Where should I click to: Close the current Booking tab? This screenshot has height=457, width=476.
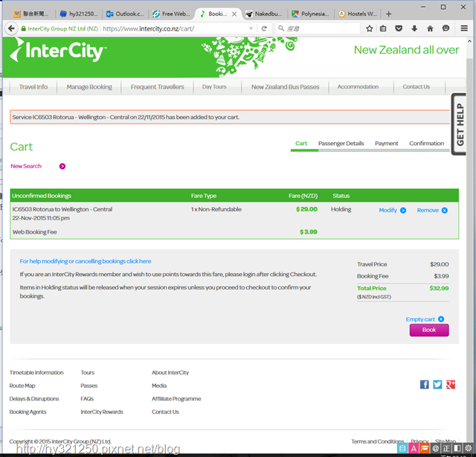point(234,14)
